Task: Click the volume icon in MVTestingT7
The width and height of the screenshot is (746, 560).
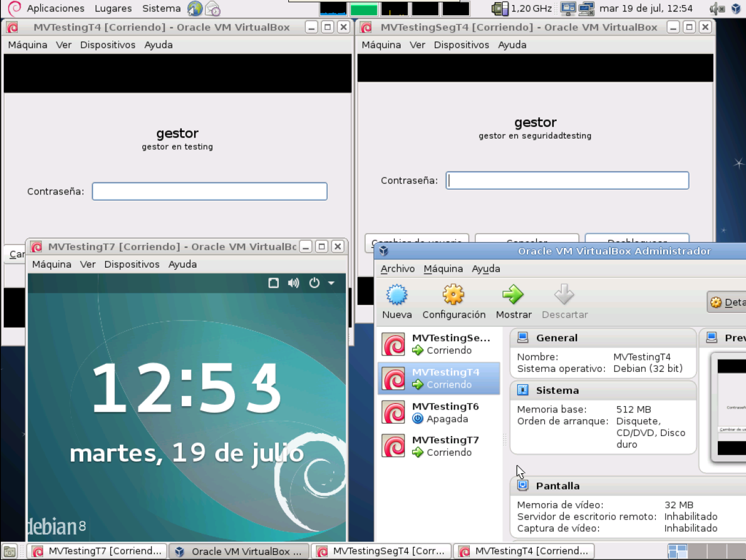Action: coord(293,283)
